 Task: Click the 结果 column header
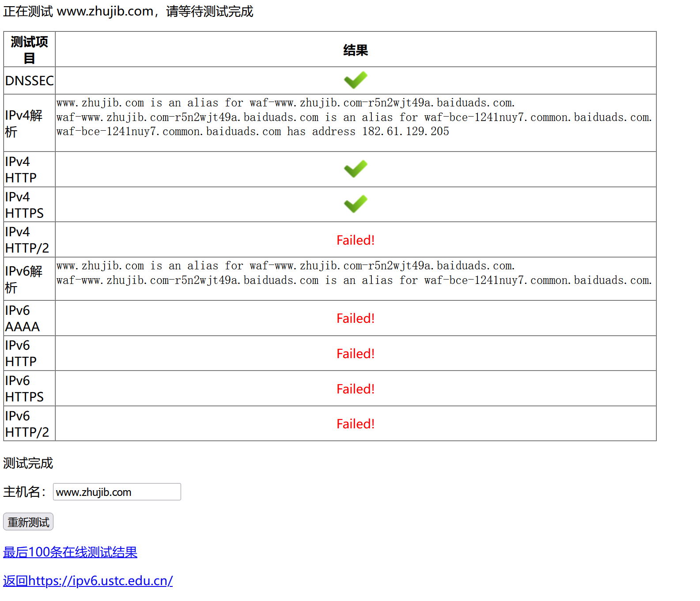356,50
